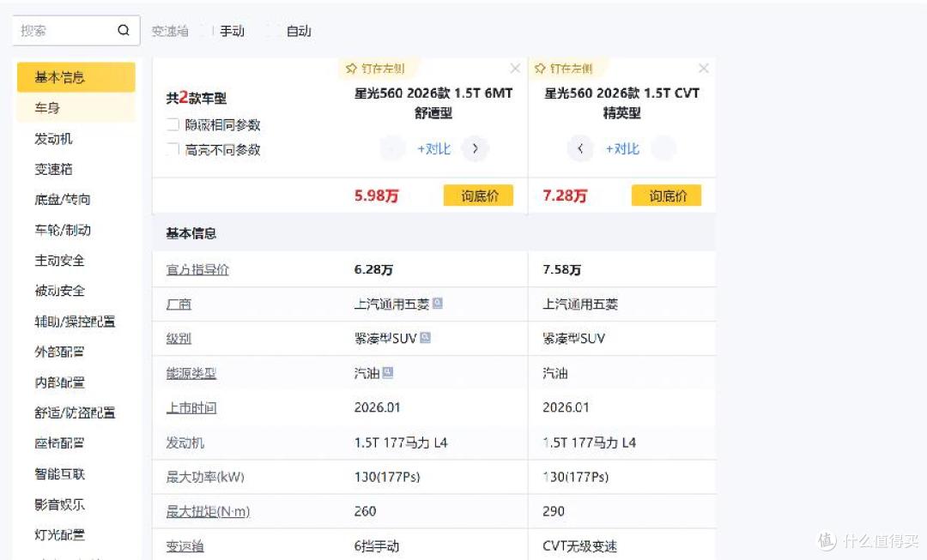Select the 自动 transmission filter
Screen dimensions: 927x560
coord(299,31)
